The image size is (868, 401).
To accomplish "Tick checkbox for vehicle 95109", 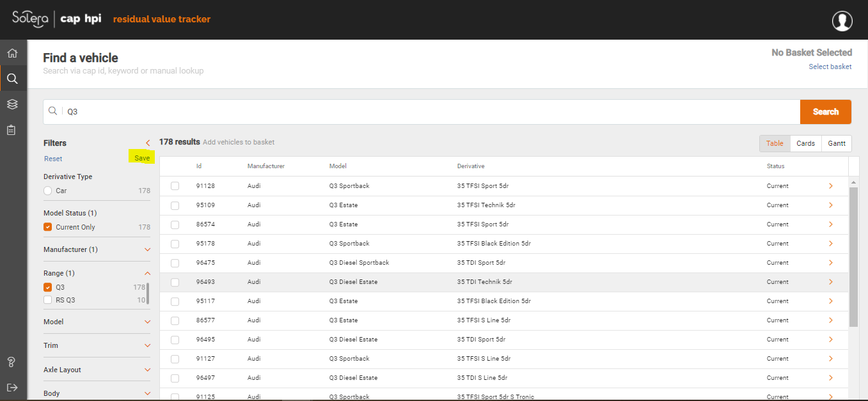I will pos(175,205).
